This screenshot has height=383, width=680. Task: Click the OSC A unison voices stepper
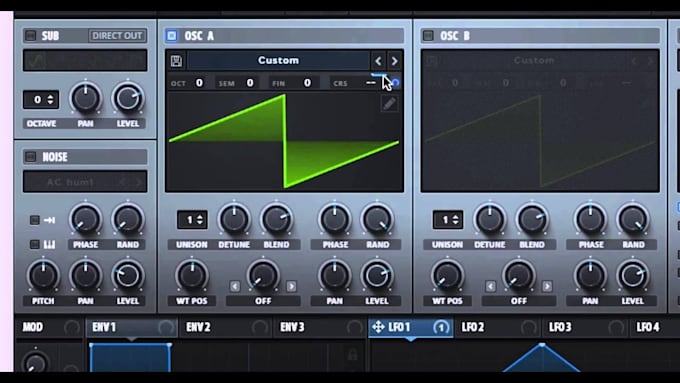tap(192, 220)
